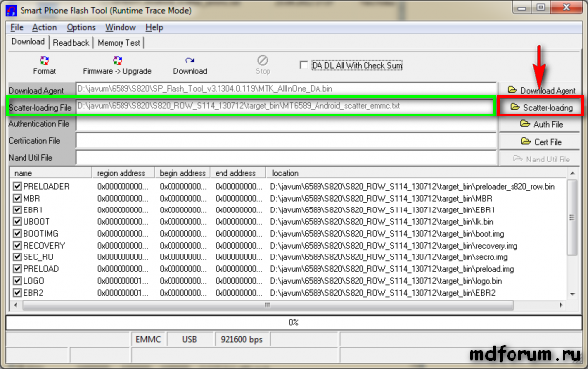
Task: Open the Scatter-loading file browser button
Action: coord(541,107)
